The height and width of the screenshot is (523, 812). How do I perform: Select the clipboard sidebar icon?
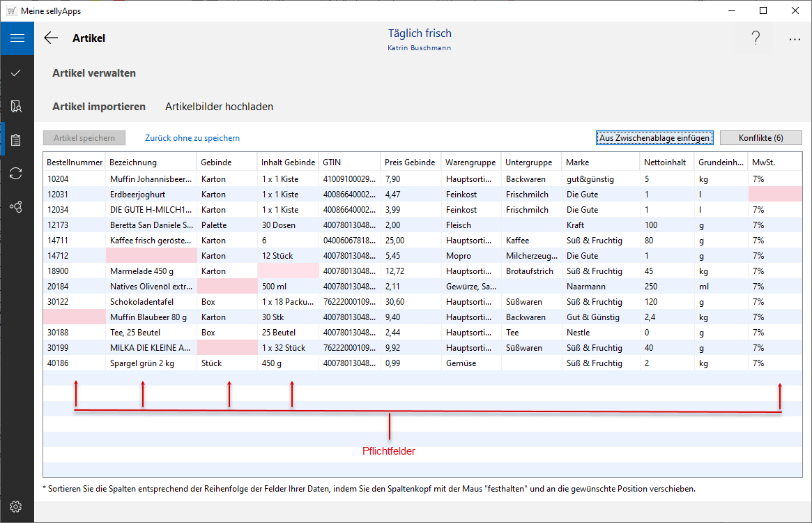tap(17, 139)
